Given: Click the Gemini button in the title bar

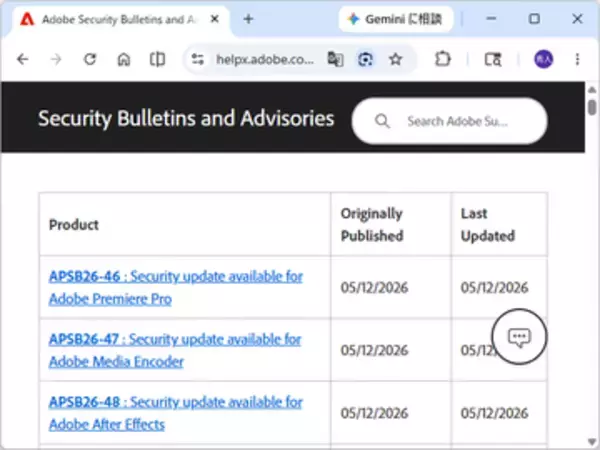Looking at the screenshot, I should click(396, 19).
